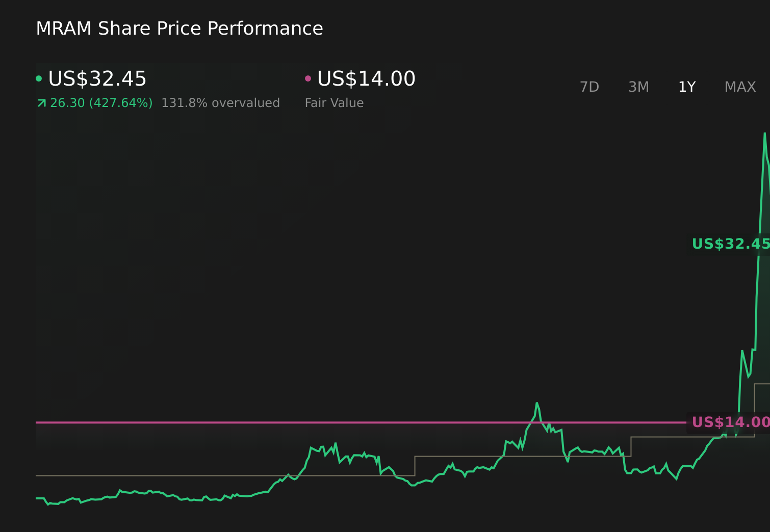
Task: Click the 131.8% overvalued label
Action: coord(220,103)
